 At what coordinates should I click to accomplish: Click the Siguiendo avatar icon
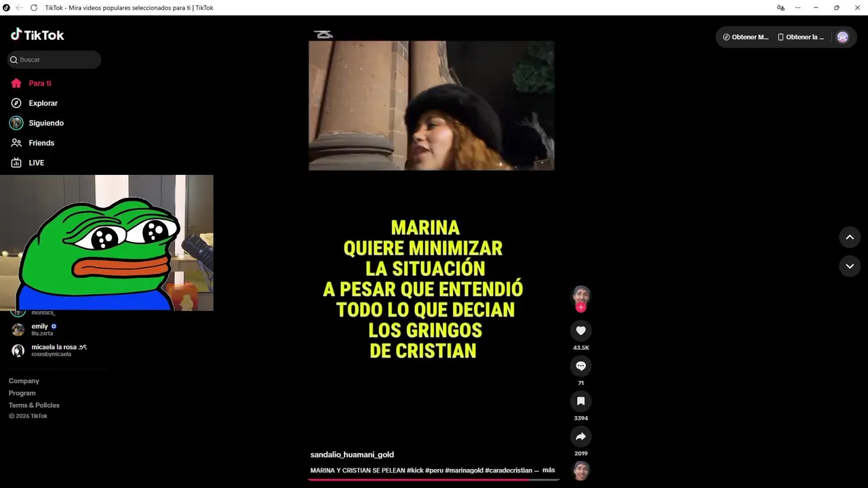pyautogui.click(x=16, y=123)
